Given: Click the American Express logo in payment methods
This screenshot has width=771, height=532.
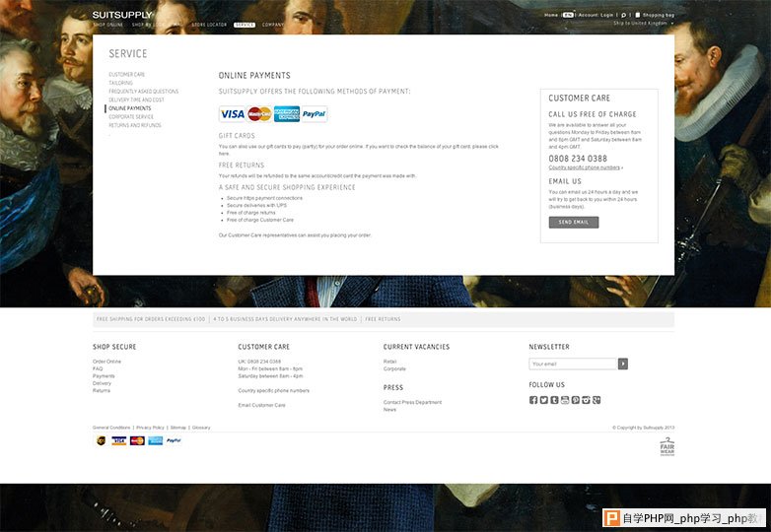Looking at the screenshot, I should pos(287,114).
